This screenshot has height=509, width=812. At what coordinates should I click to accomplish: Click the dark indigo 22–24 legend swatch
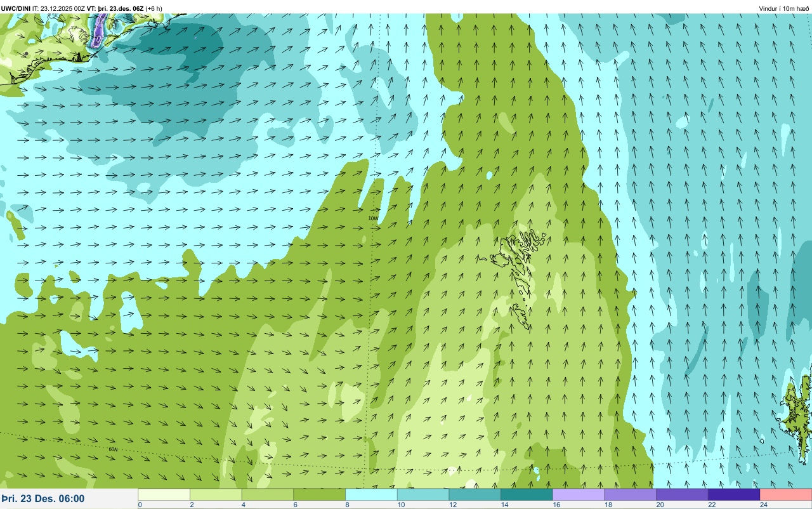(x=733, y=494)
